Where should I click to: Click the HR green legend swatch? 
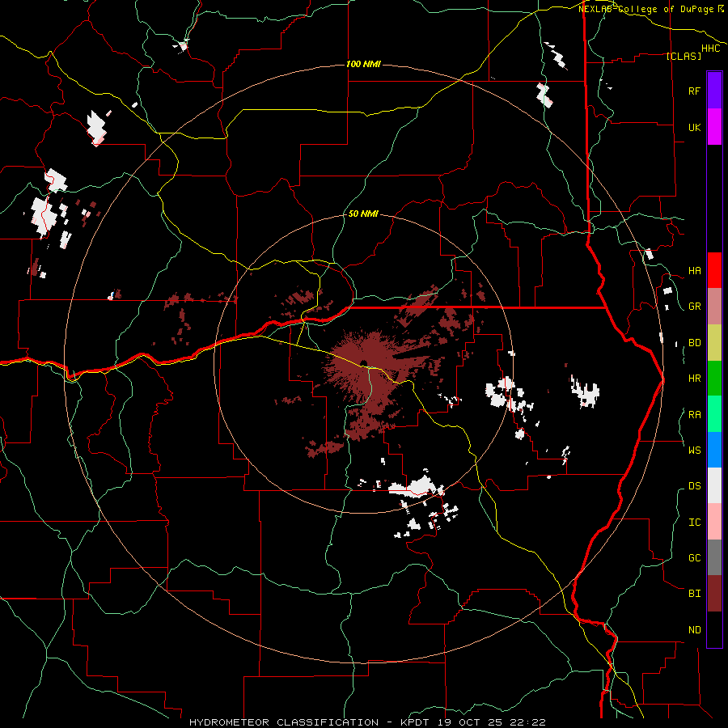pos(714,379)
